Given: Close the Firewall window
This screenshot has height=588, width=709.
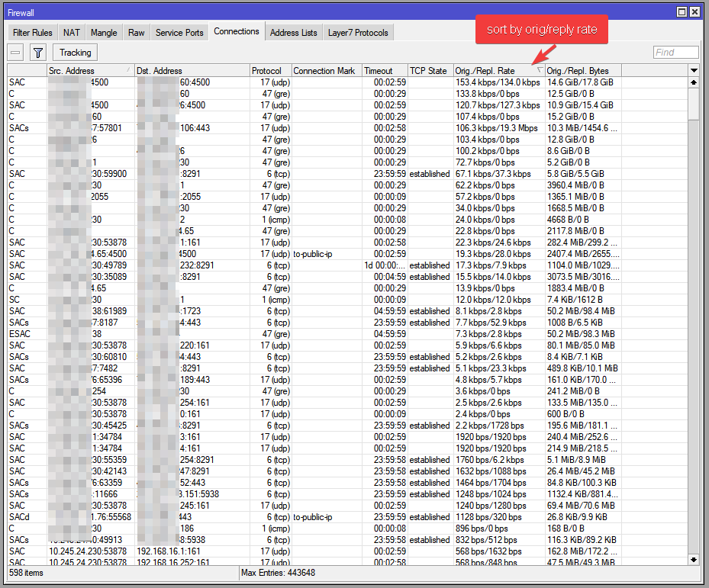Looking at the screenshot, I should point(695,12).
